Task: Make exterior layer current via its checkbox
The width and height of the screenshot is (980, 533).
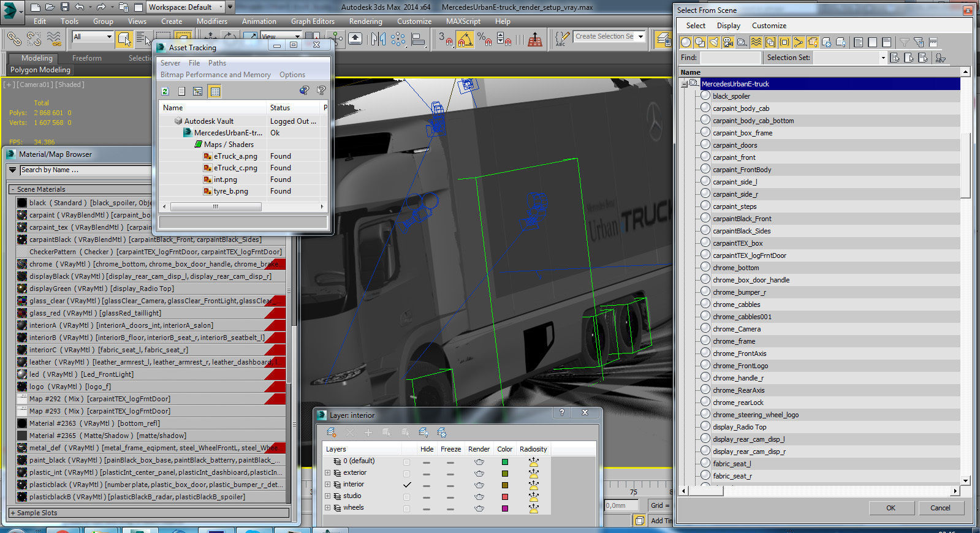Action: tap(406, 473)
